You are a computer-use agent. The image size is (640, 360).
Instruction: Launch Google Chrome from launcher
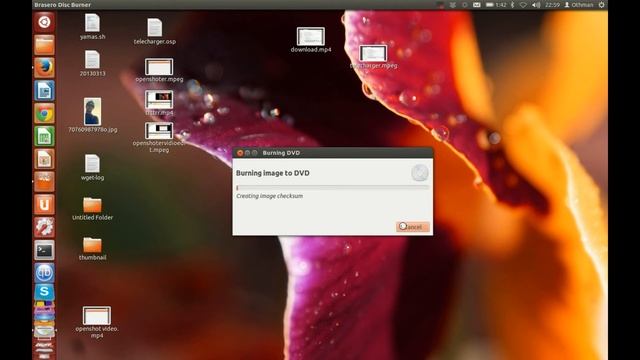(x=44, y=113)
